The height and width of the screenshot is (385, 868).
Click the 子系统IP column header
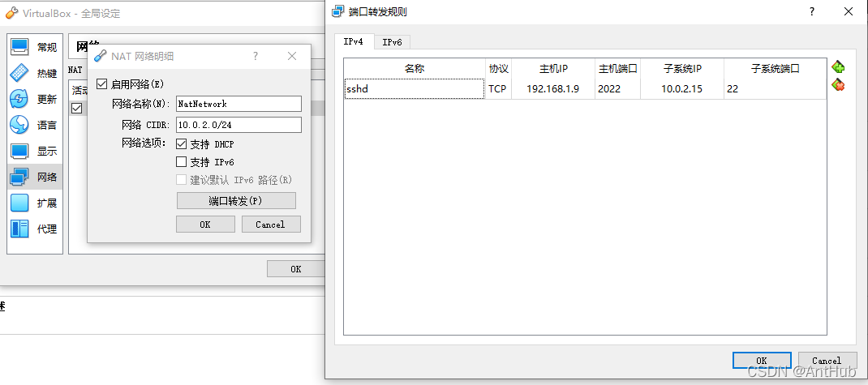tap(682, 69)
